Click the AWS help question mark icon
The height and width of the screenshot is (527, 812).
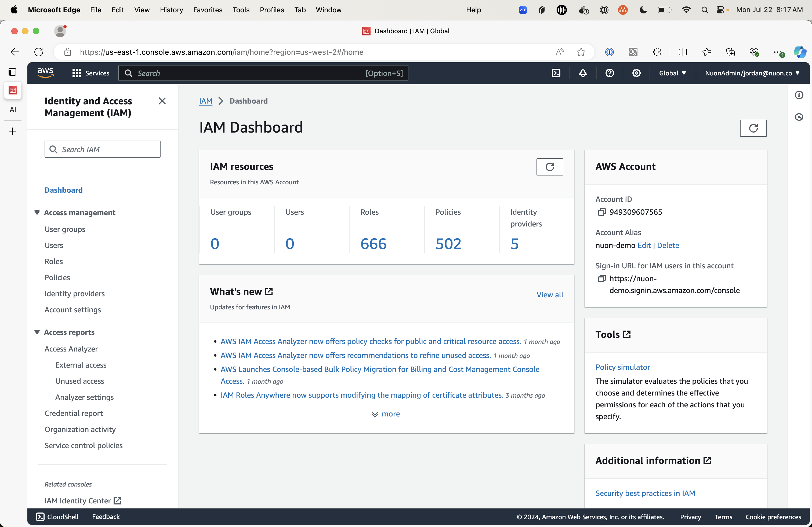[x=610, y=73]
